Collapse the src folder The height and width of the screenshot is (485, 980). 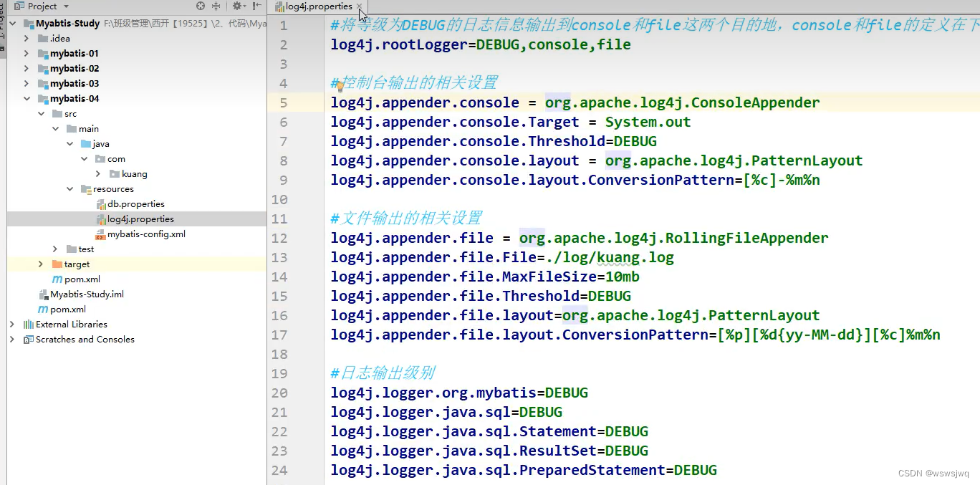click(41, 113)
